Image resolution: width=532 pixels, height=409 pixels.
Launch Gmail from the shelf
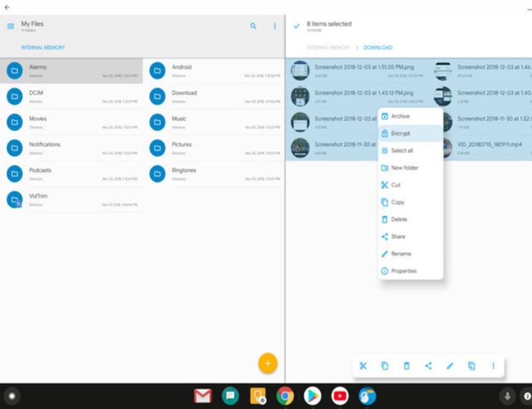pyautogui.click(x=202, y=396)
